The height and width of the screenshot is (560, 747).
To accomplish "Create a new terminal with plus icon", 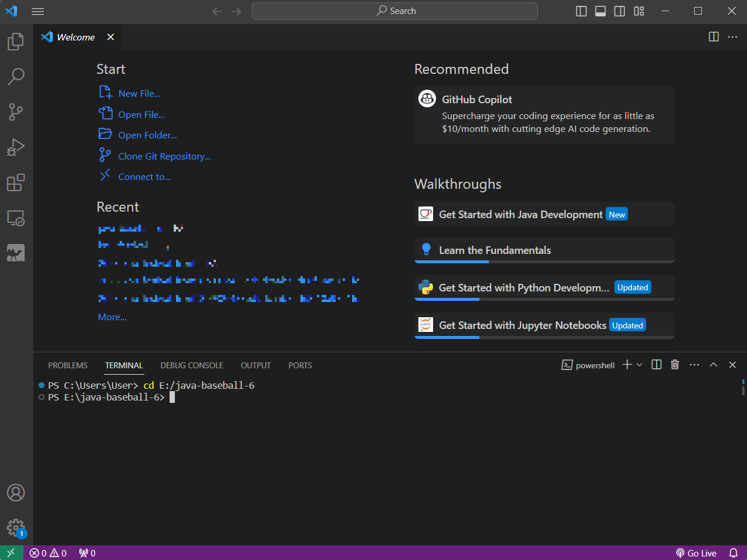I will (627, 365).
